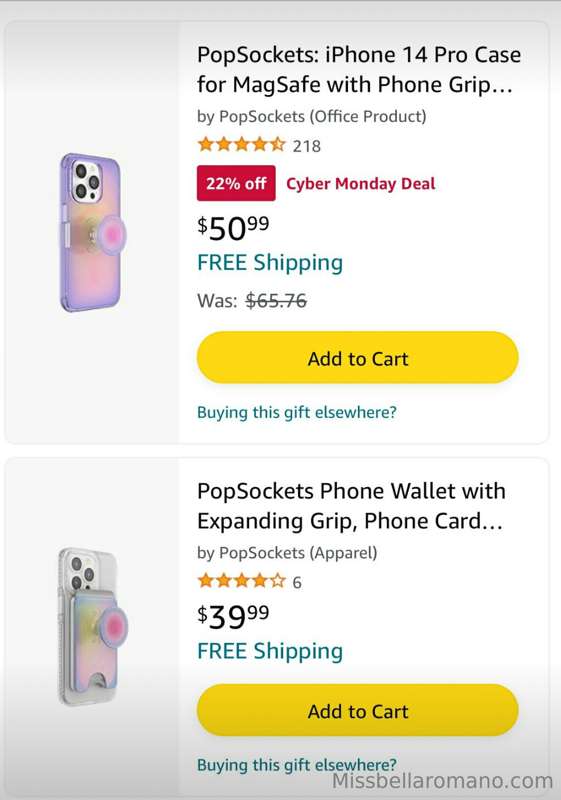
Task: Open star rating of the Phone Wallet
Action: [241, 581]
